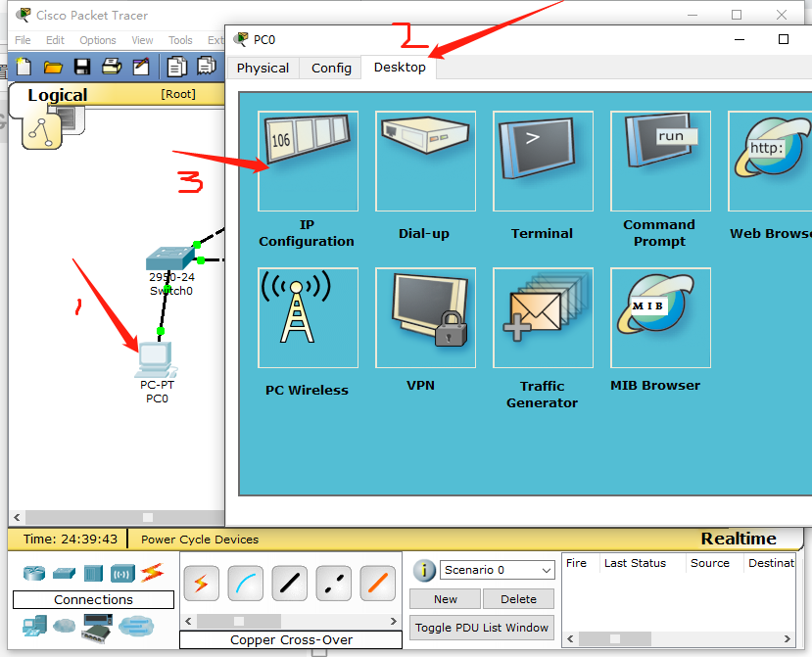Select Routers device category
This screenshot has width=812, height=657.
tap(34, 573)
